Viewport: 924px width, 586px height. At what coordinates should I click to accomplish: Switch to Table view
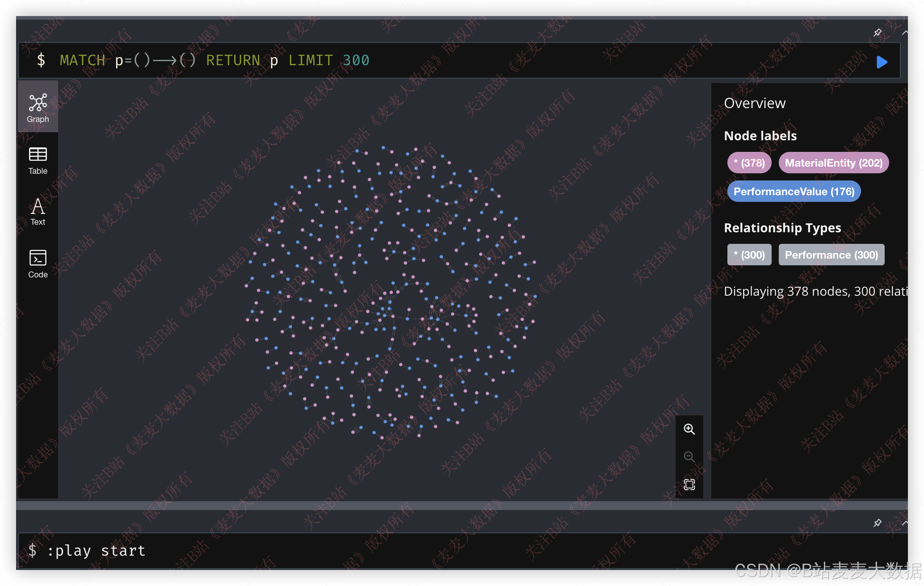coord(38,160)
